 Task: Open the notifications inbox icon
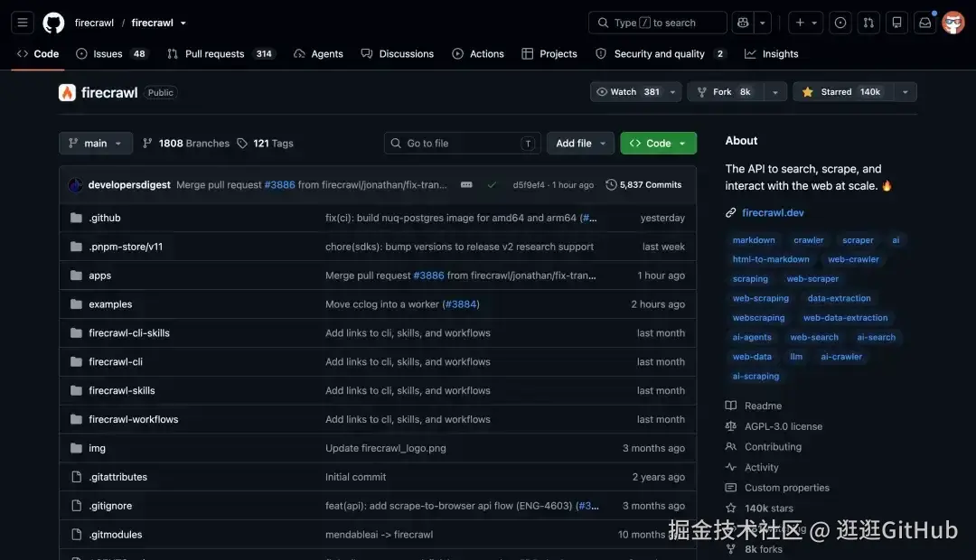[x=925, y=23]
